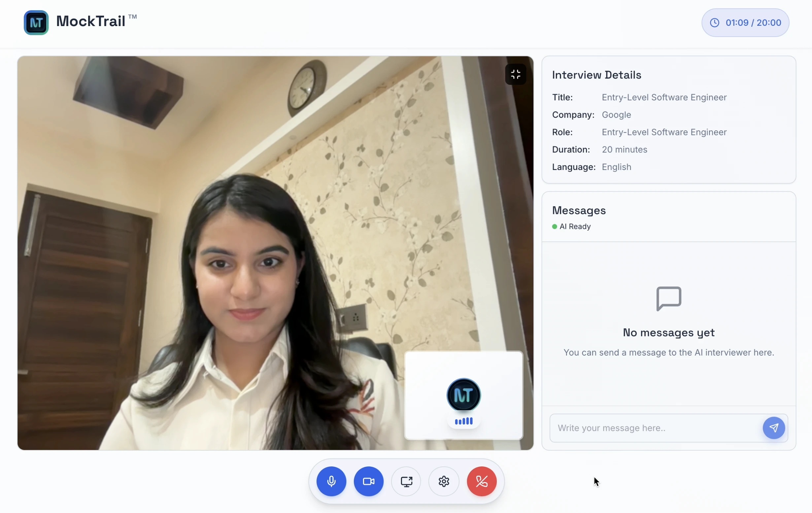812x513 pixels.
Task: Click the No messages yet heading
Action: tap(669, 332)
